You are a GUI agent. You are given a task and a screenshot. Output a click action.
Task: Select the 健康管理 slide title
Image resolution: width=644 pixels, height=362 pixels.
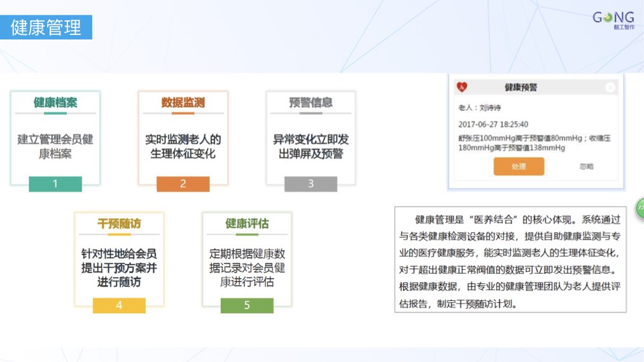[46, 27]
